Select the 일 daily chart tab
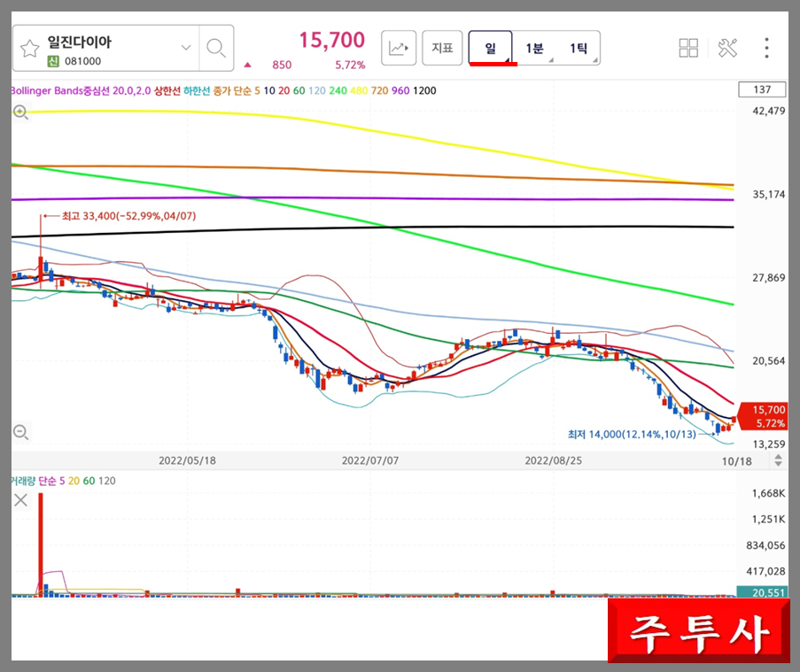Viewport: 800px width, 672px height. (x=490, y=48)
